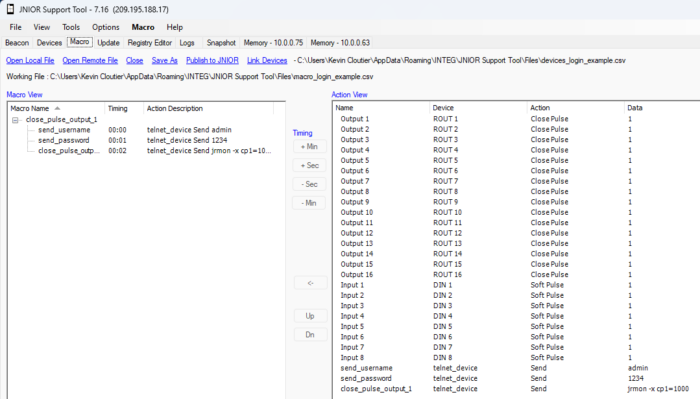This screenshot has height=399, width=700.
Task: Click the 1234 data cell in Action View
Action: [636, 378]
